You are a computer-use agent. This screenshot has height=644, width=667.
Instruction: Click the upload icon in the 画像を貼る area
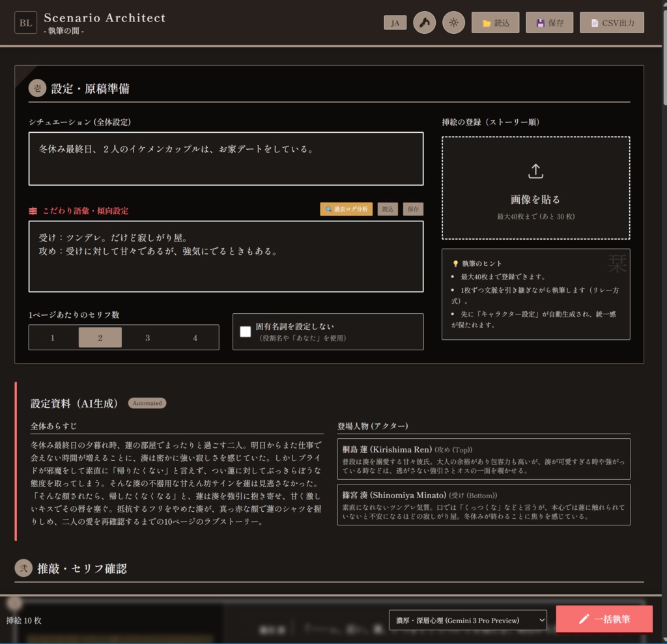[535, 171]
